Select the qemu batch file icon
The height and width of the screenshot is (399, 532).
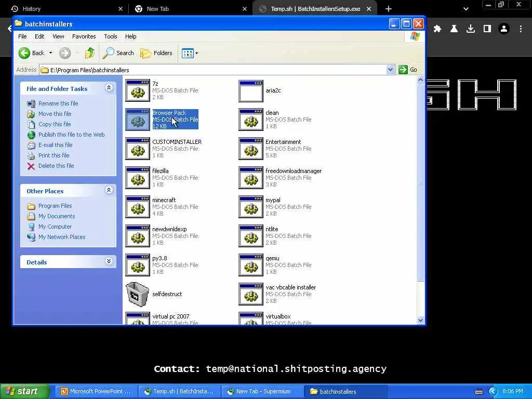point(251,265)
